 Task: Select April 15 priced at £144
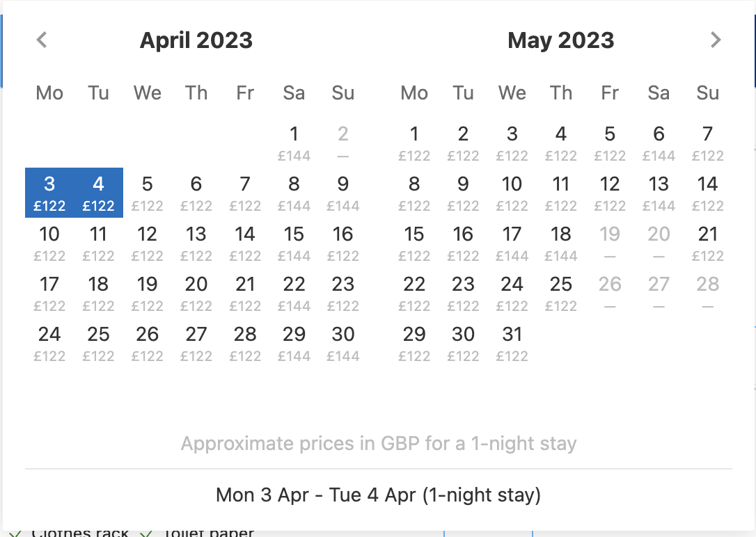pos(294,243)
